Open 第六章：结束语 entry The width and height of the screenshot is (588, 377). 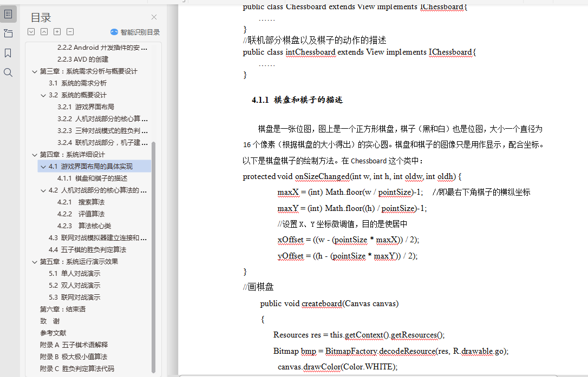click(x=63, y=309)
